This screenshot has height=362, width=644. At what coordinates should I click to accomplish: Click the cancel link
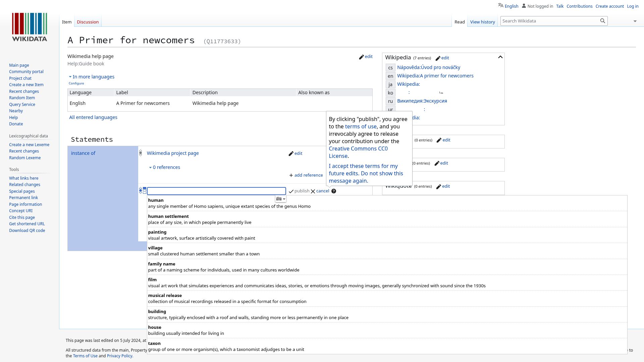(322, 191)
